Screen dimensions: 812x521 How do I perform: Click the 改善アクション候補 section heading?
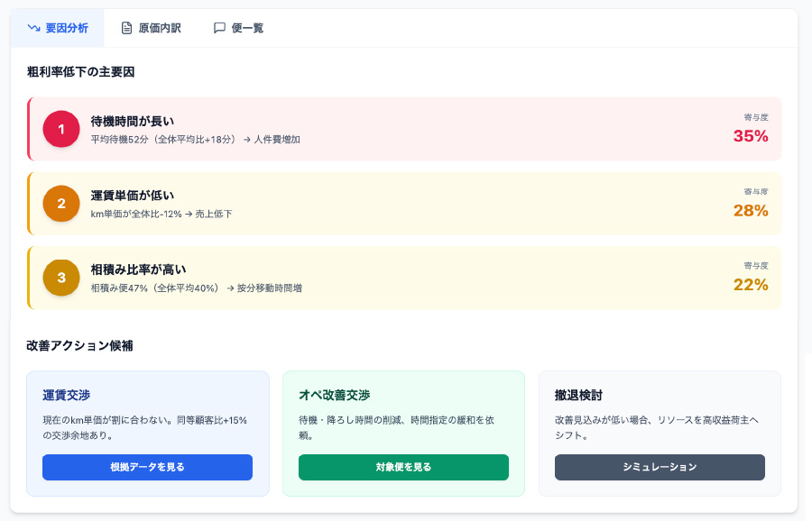tap(79, 345)
